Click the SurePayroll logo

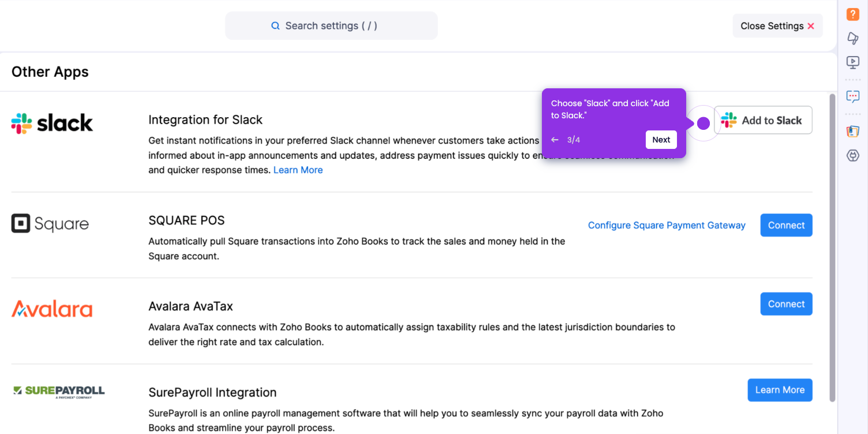click(x=59, y=392)
